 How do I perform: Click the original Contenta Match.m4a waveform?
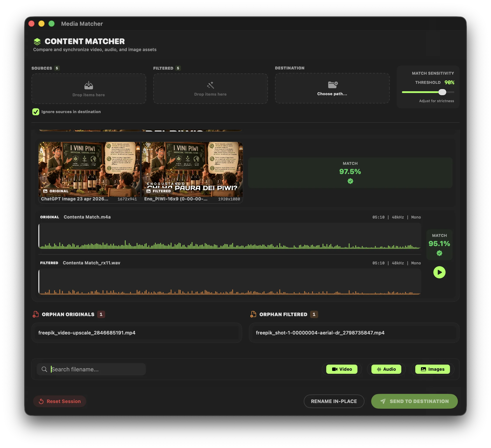click(230, 236)
